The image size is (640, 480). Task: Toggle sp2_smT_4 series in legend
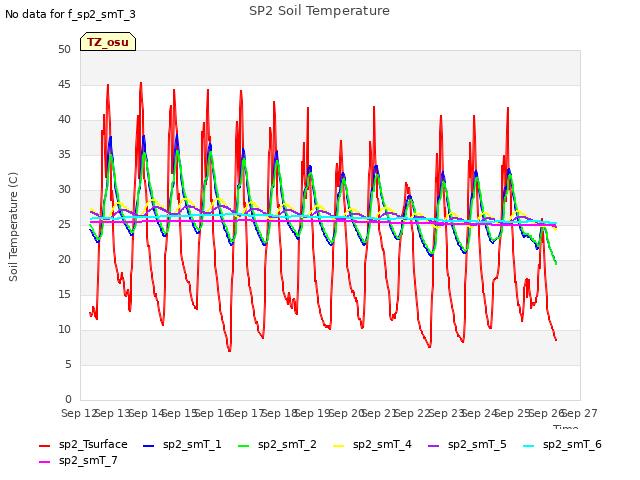[372, 444]
